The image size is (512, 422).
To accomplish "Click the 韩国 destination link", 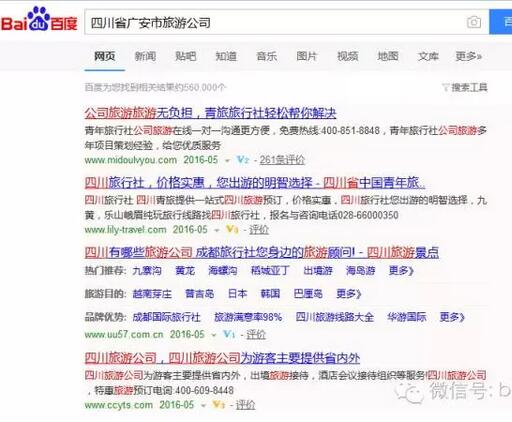I will click(270, 294).
